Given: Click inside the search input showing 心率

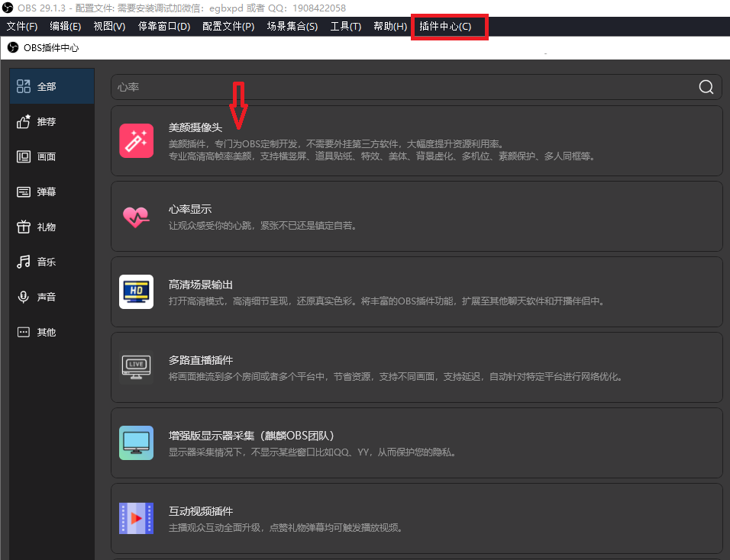Looking at the screenshot, I should tap(305, 87).
